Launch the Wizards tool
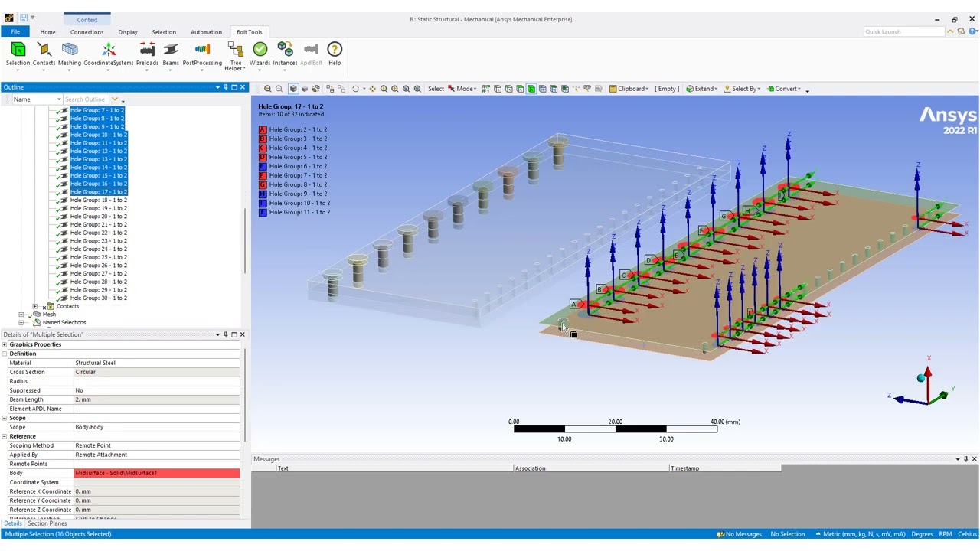The width and height of the screenshot is (980, 551). pos(260,54)
